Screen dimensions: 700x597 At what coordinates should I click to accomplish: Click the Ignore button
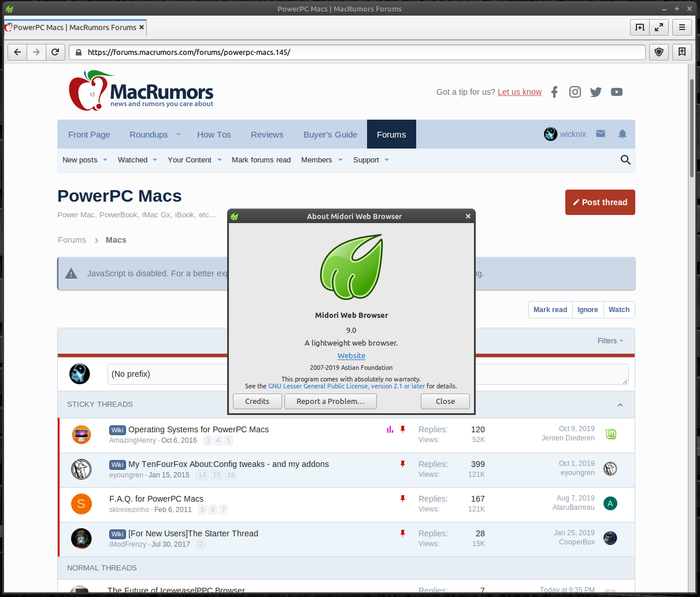pos(588,310)
